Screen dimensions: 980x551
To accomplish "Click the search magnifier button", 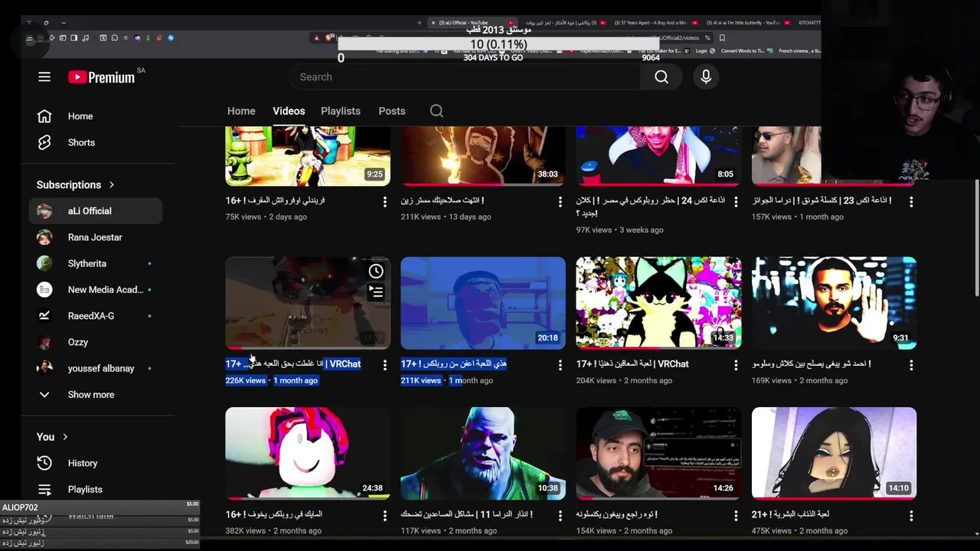I will pos(661,77).
